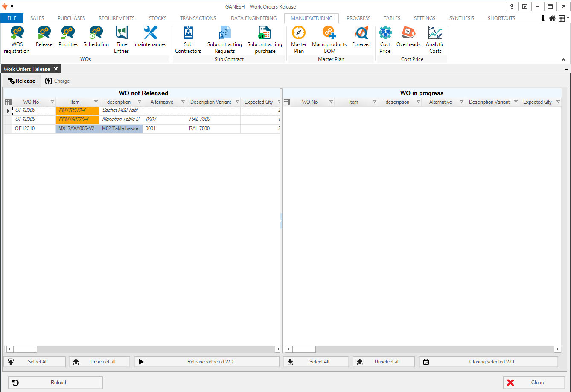Image resolution: width=571 pixels, height=392 pixels.
Task: Switch to the Charge tab
Action: [58, 81]
